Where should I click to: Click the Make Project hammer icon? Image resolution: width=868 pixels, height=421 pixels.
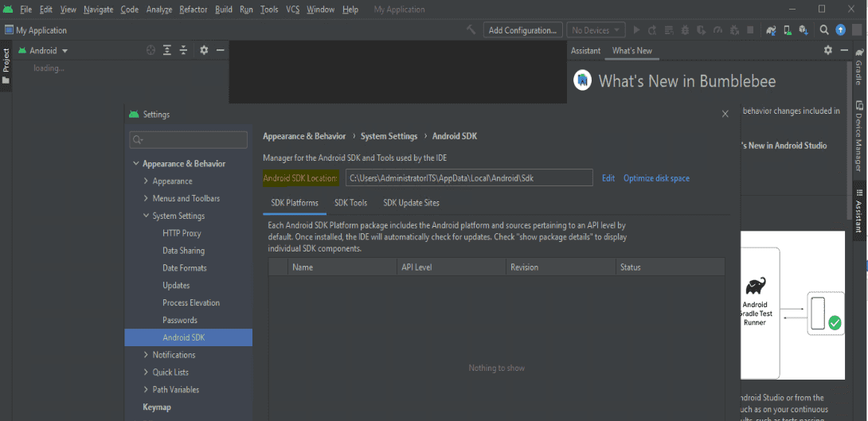(471, 30)
